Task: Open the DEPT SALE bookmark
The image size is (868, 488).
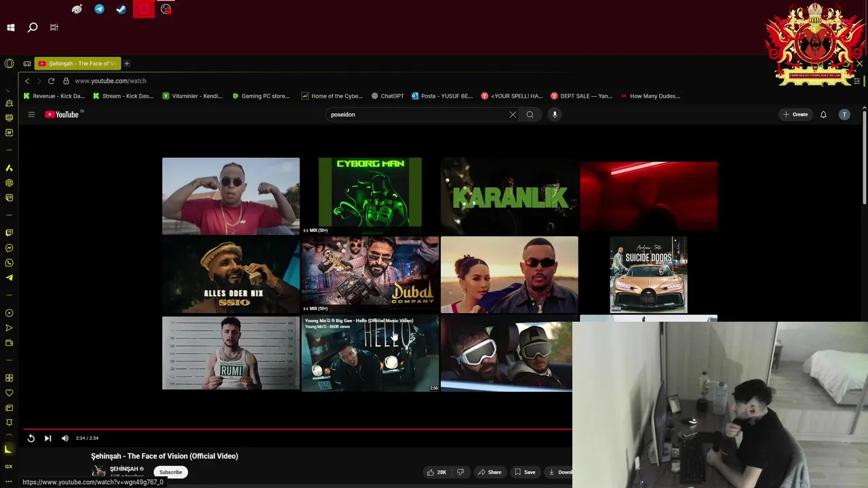Action: [581, 96]
